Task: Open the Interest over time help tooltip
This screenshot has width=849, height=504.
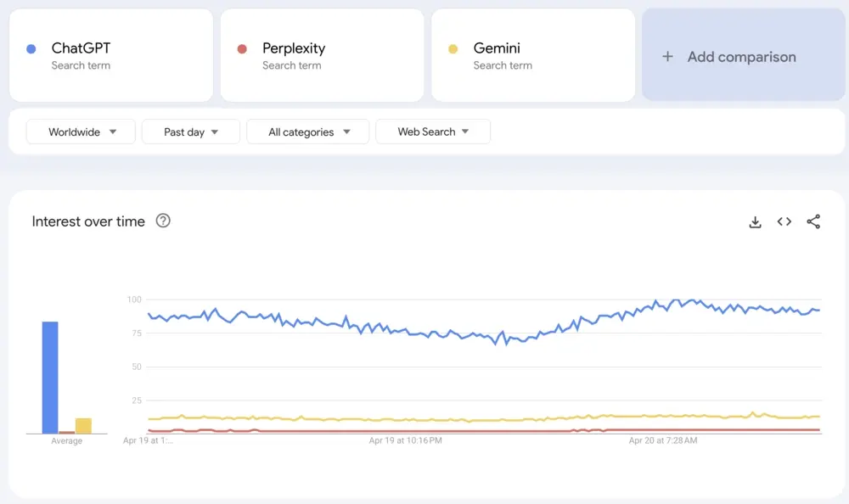Action: coord(161,221)
